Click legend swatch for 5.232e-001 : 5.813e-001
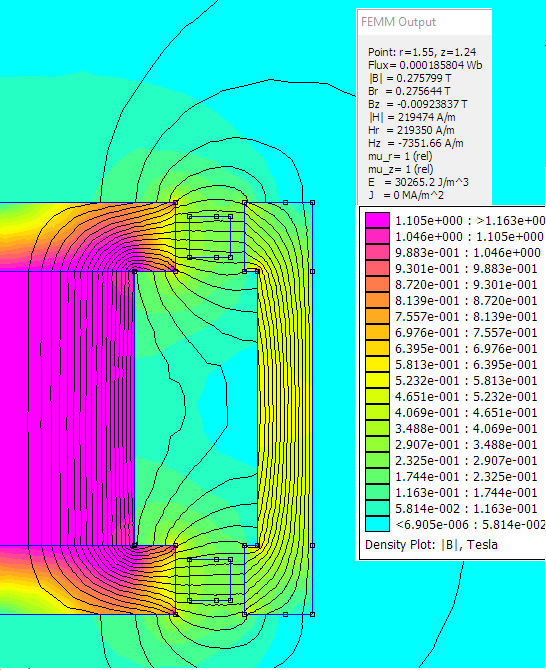This screenshot has height=670, width=546. point(377,380)
